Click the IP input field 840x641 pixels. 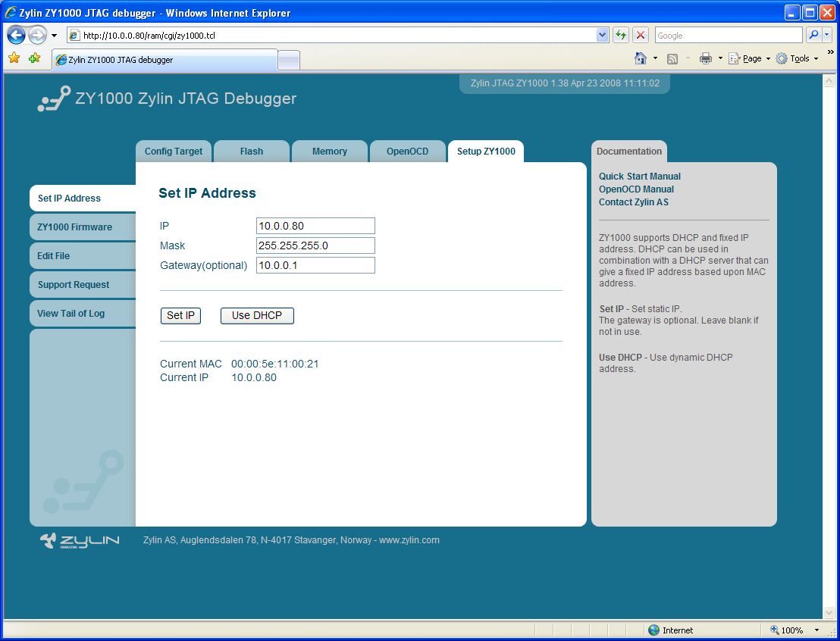[x=315, y=226]
